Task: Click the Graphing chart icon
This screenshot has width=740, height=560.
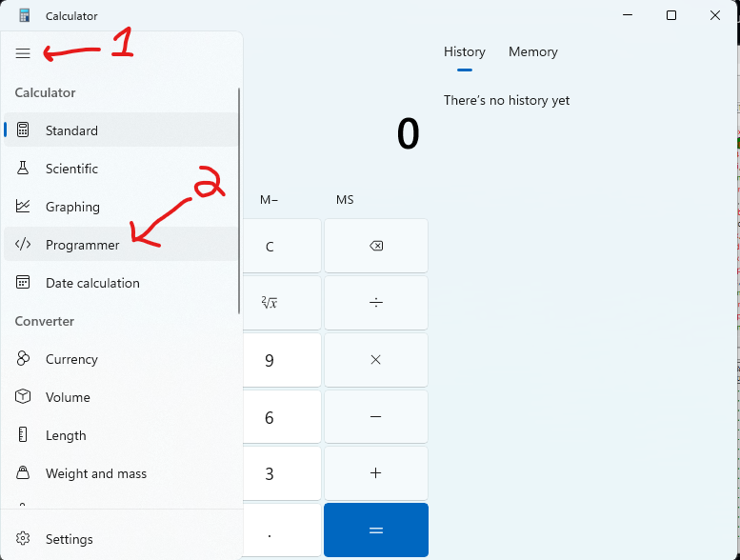Action: (x=23, y=206)
